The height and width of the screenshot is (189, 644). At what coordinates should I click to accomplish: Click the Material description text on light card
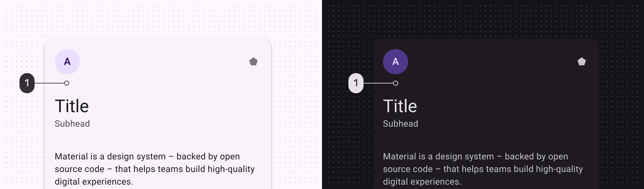[154, 169]
